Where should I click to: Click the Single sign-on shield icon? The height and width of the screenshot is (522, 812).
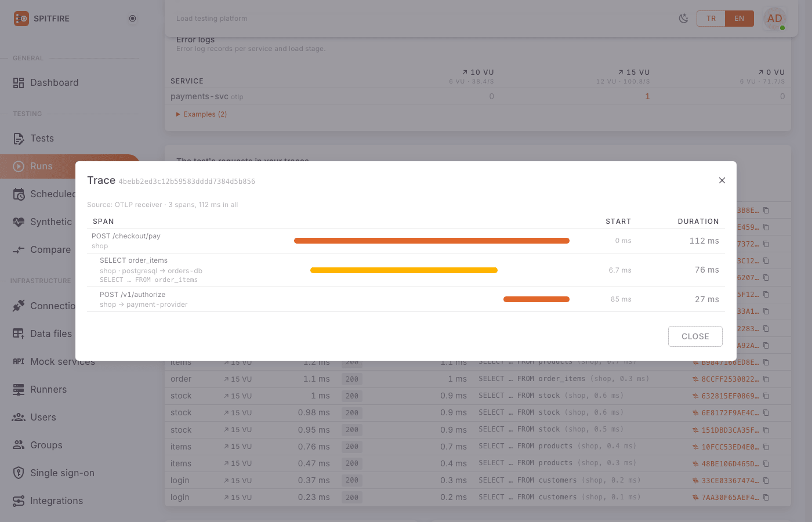[x=19, y=473]
